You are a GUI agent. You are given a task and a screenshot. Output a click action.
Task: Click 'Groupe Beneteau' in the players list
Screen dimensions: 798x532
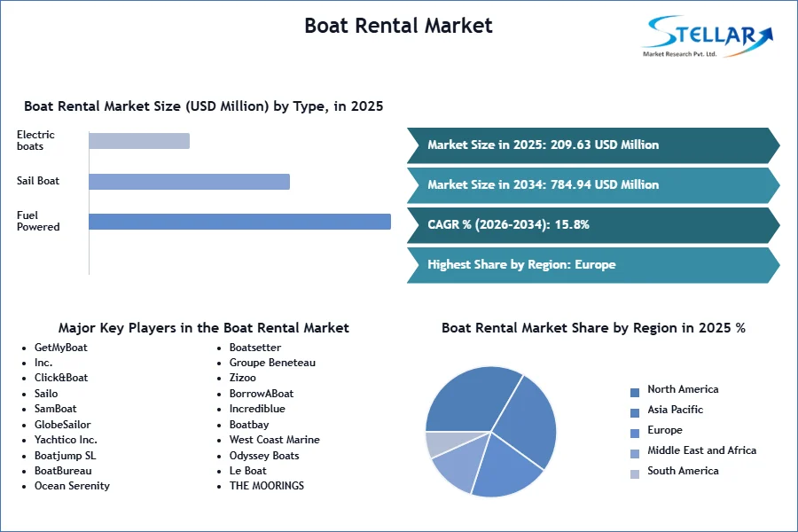272,363
